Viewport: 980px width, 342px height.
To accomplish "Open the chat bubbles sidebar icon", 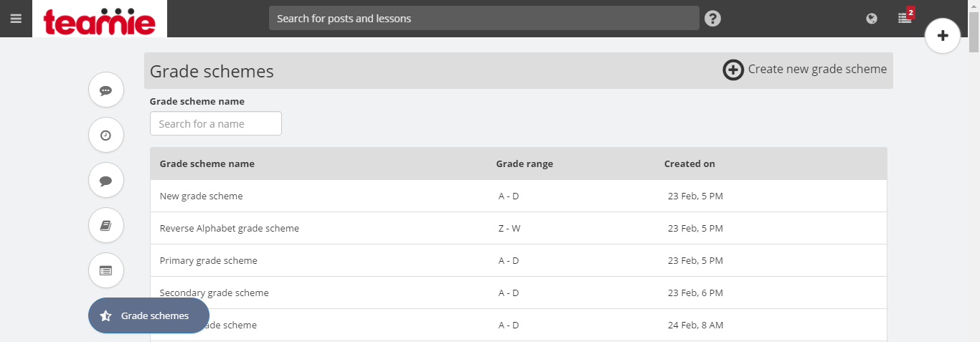I will (x=106, y=90).
